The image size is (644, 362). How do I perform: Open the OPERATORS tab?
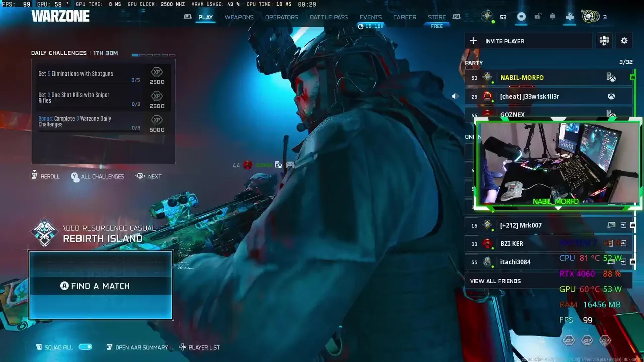pyautogui.click(x=281, y=17)
